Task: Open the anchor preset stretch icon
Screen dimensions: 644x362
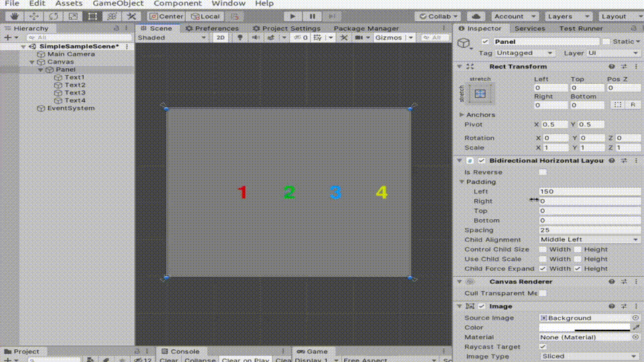Action: [480, 94]
